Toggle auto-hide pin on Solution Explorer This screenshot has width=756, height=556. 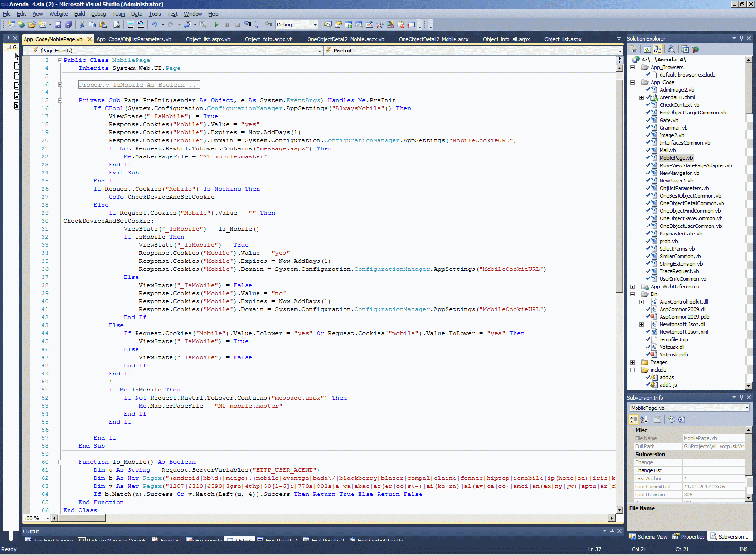tap(741, 39)
